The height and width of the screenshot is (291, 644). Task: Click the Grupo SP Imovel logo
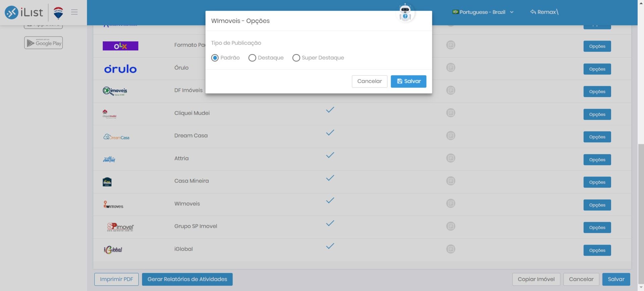[x=120, y=227]
